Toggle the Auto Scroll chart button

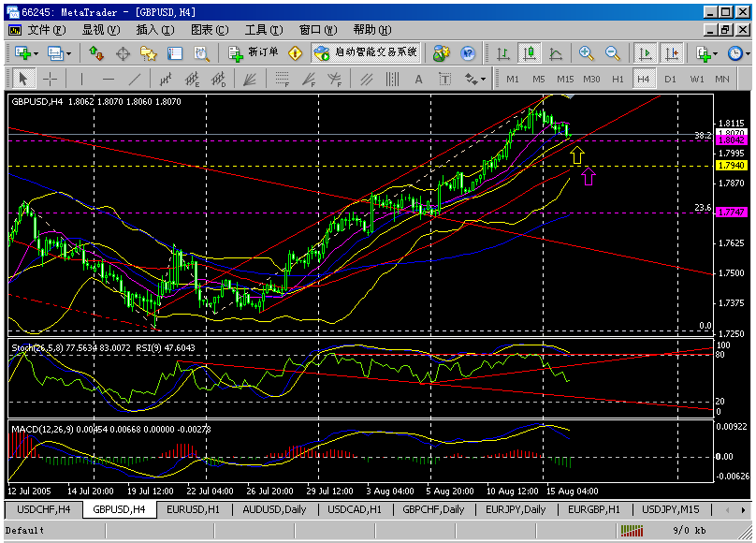(645, 53)
